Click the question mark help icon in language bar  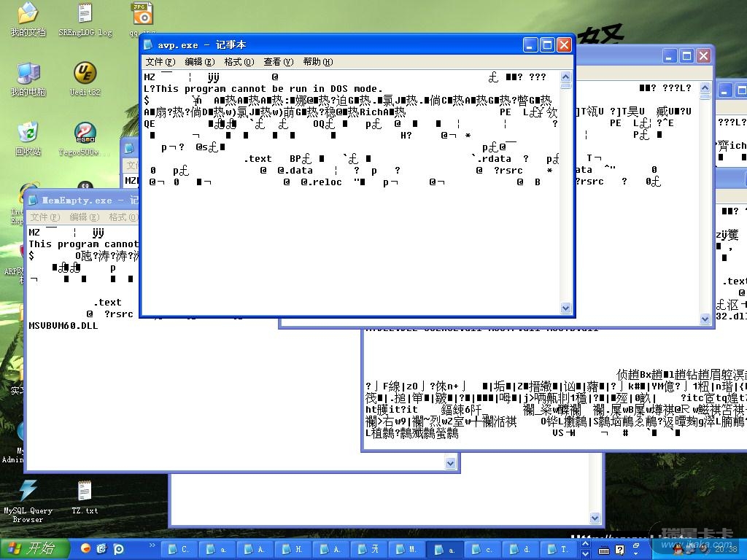pyautogui.click(x=620, y=550)
